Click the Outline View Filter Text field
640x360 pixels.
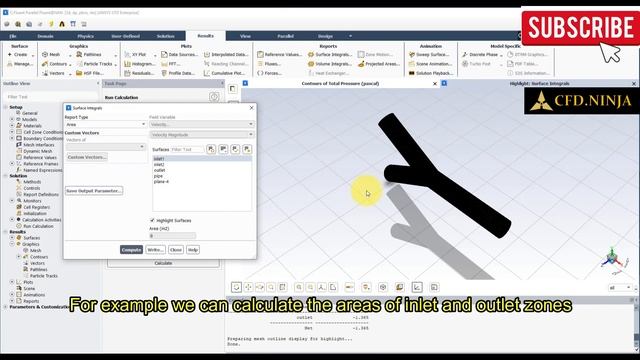(51, 97)
